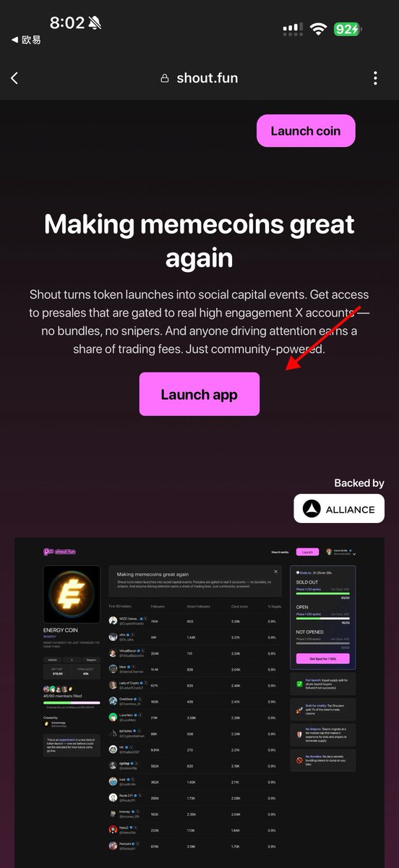Expand the user account dropdown in the preview

[x=354, y=554]
